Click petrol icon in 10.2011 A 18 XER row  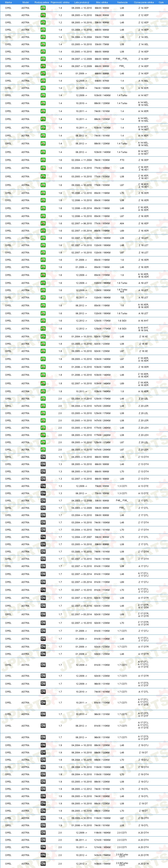coord(43,392)
